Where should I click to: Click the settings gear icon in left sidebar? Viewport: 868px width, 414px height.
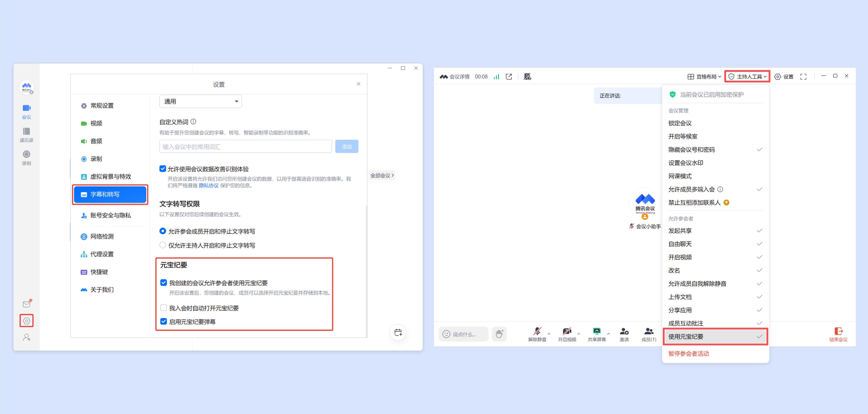pos(26,321)
